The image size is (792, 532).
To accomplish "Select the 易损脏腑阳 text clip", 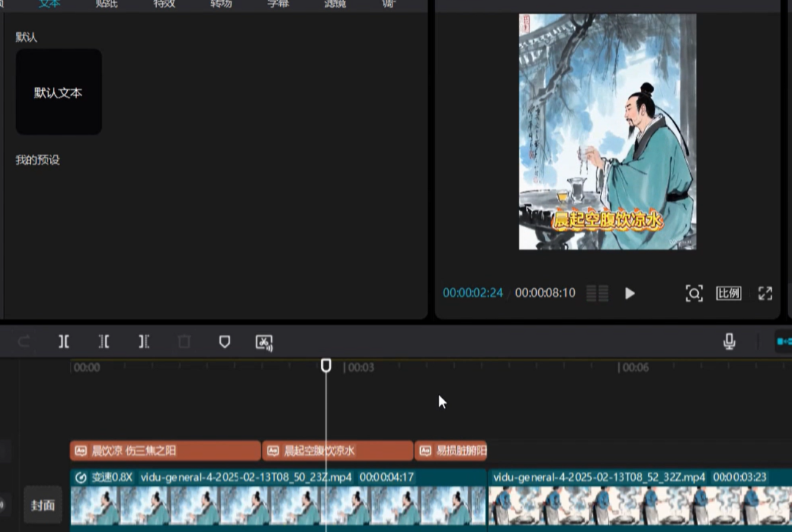I will [450, 450].
